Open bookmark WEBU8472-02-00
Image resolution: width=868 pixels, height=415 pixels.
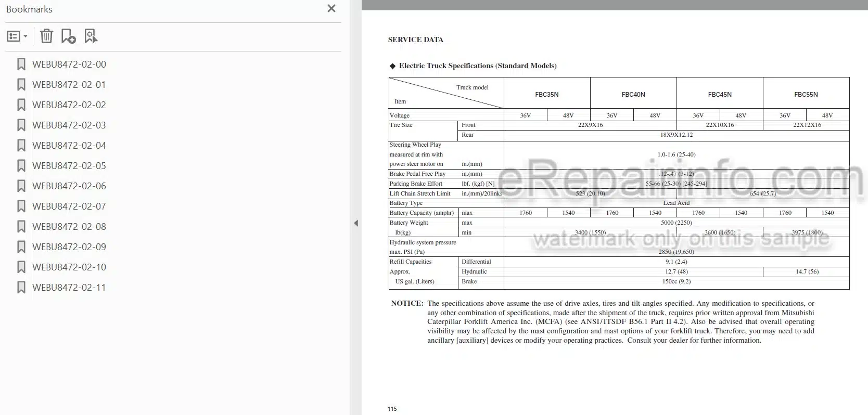[x=69, y=64]
